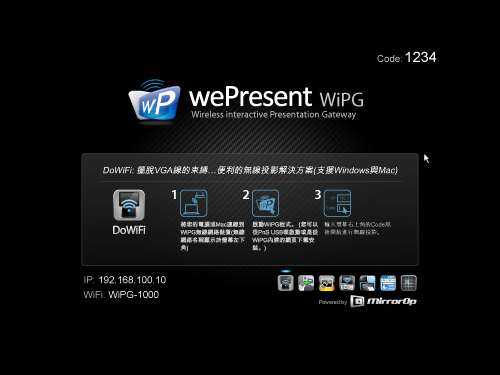Click the WiFi name WiPG-1000

point(134,295)
